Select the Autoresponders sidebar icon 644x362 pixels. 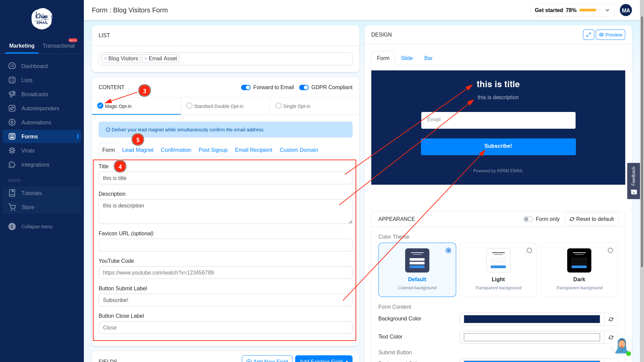click(12, 108)
